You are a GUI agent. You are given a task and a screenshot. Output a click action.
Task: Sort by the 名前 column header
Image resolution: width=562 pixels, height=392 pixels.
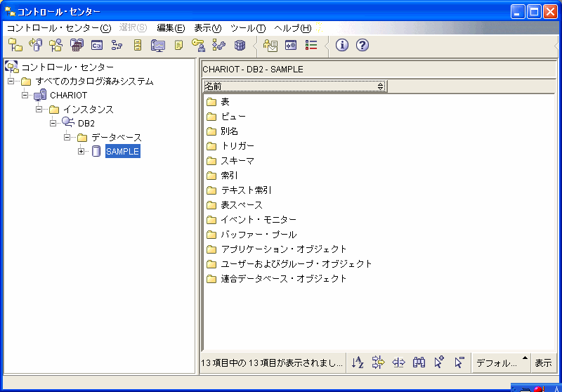(294, 86)
